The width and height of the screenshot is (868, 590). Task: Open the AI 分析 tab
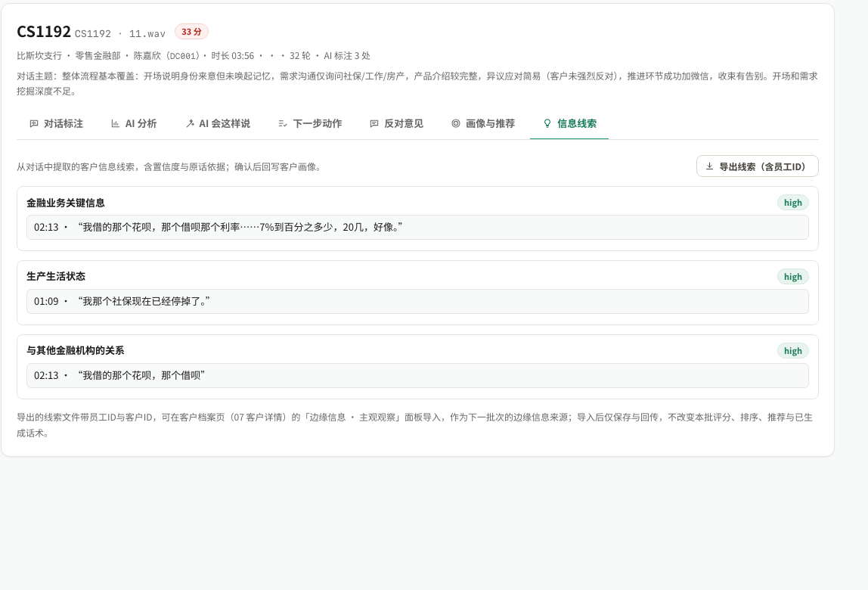point(134,123)
